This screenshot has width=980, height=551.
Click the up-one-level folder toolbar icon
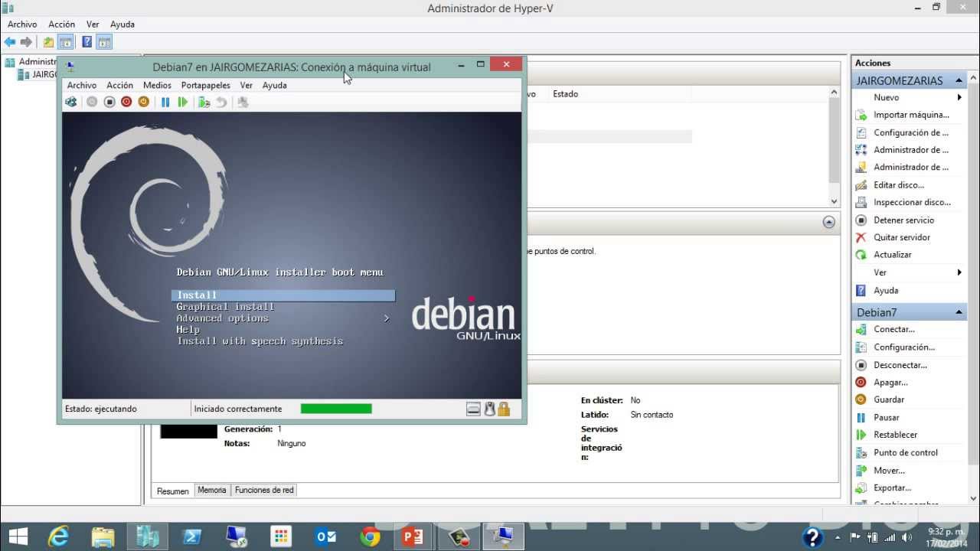[48, 42]
